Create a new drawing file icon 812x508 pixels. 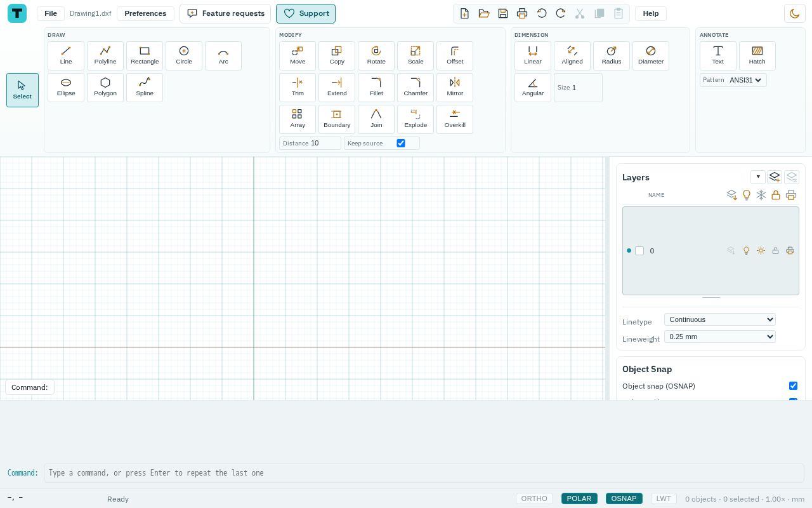pos(464,13)
